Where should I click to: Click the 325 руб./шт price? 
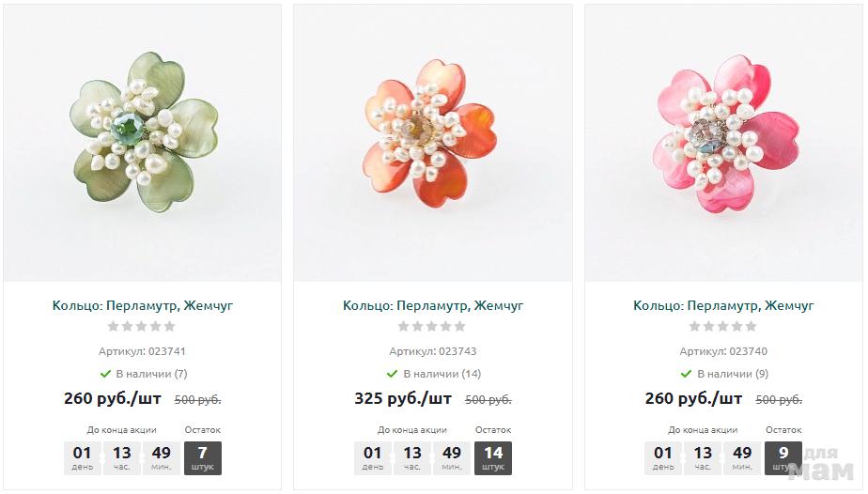[403, 398]
